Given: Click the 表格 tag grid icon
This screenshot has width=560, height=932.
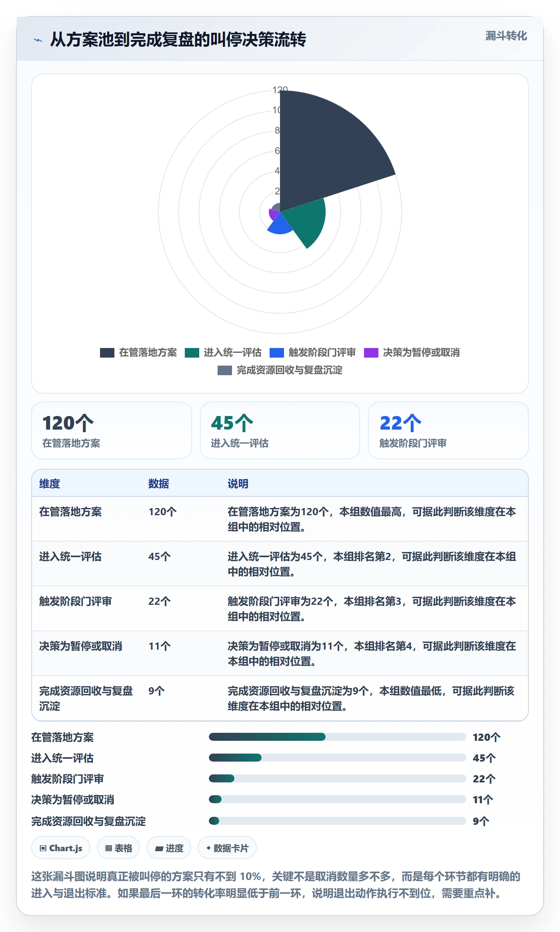Looking at the screenshot, I should [108, 848].
